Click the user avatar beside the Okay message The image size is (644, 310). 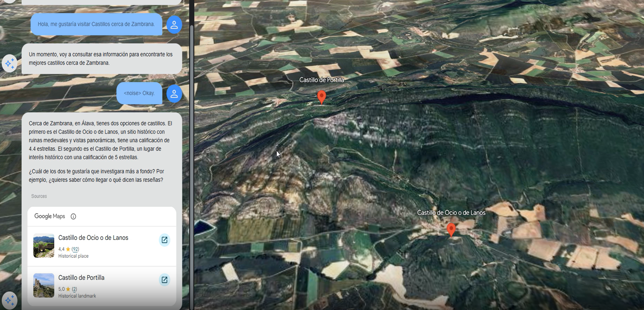click(x=174, y=93)
